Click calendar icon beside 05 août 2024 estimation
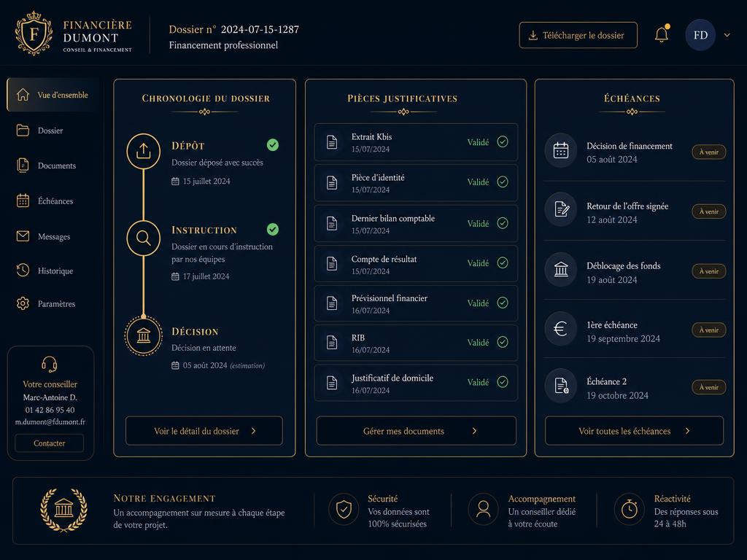This screenshot has height=560, width=747. click(x=175, y=365)
